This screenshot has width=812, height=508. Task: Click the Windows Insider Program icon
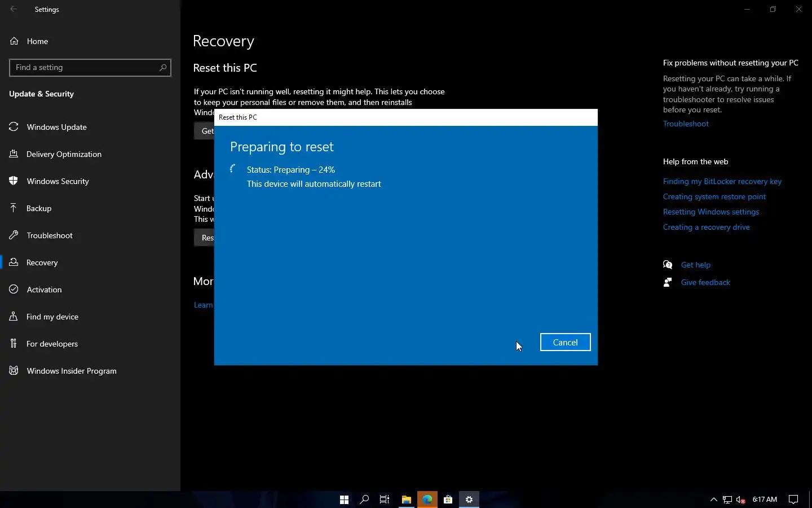[14, 371]
